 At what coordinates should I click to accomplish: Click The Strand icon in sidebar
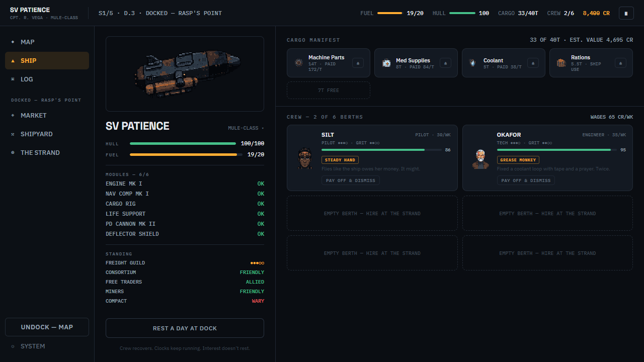(x=13, y=153)
